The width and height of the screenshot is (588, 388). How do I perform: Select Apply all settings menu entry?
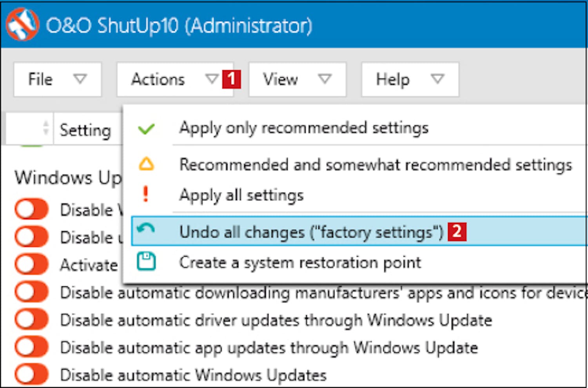pyautogui.click(x=241, y=195)
